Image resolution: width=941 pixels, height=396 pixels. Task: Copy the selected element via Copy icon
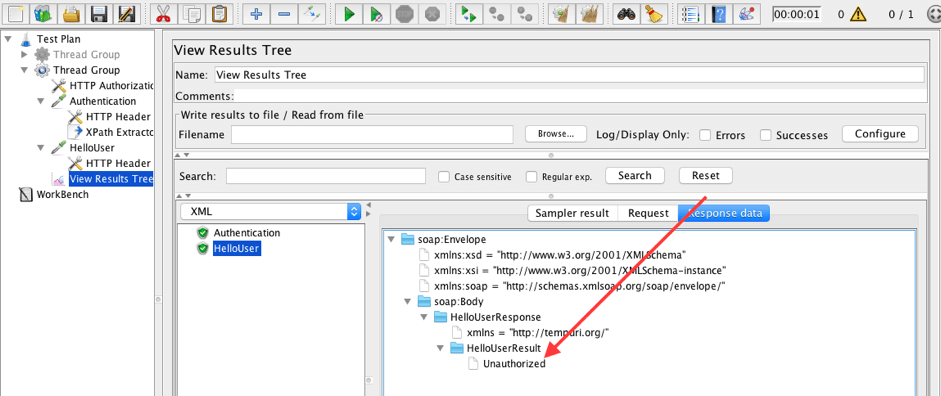[192, 13]
